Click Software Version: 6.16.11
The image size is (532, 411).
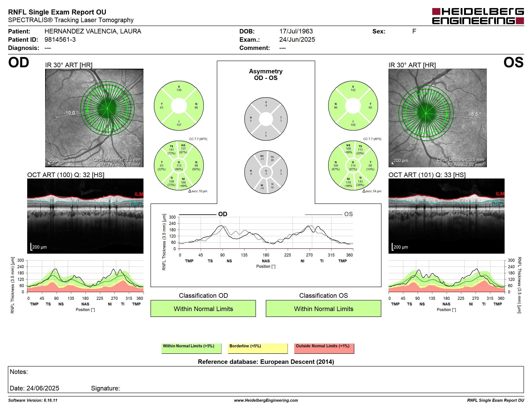(x=33, y=400)
